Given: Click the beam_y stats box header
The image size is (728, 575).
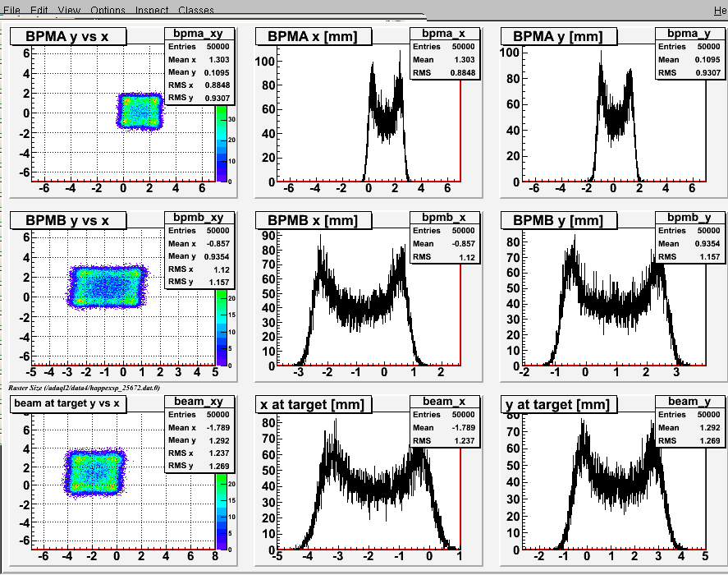Looking at the screenshot, I should [x=689, y=402].
